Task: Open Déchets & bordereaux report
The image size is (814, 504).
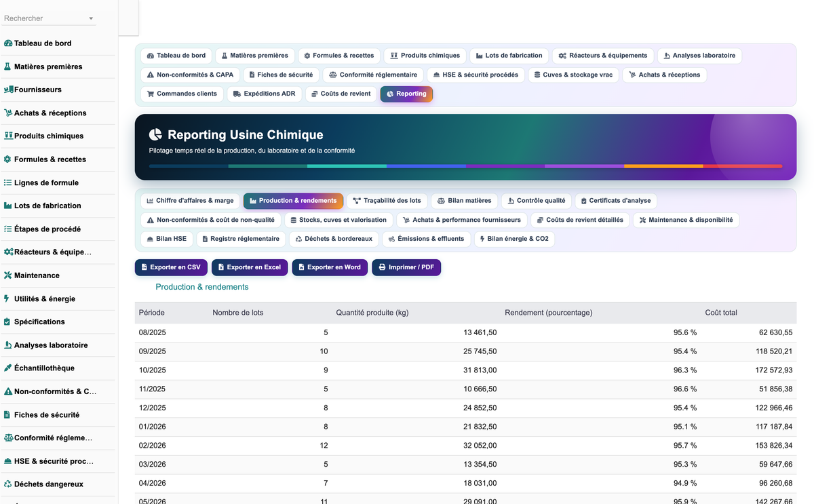Action: coord(334,239)
